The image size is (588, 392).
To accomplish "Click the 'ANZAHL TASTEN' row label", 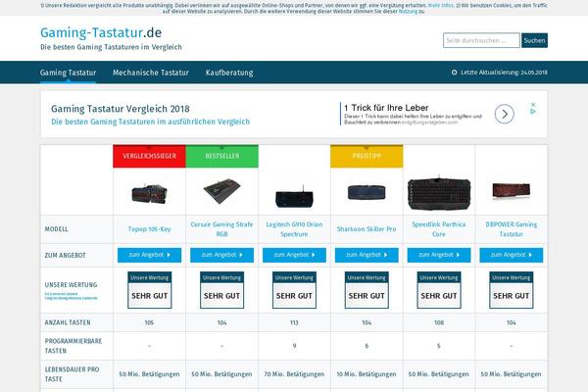I will tap(68, 322).
